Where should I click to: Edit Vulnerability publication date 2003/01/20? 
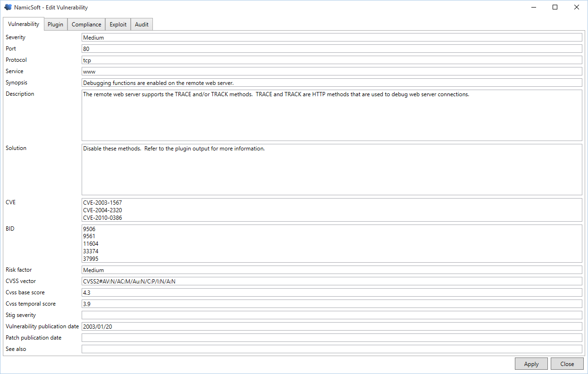pos(332,326)
